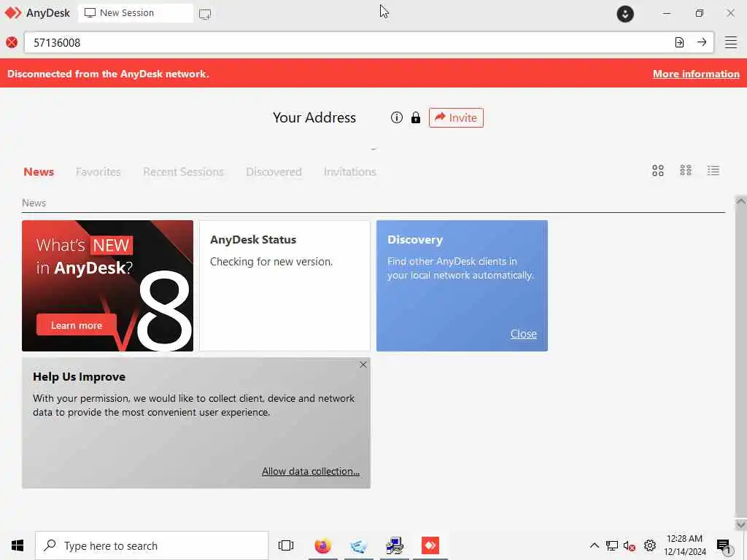Click Learn more on What's New card
This screenshot has width=747, height=560.
click(x=76, y=325)
